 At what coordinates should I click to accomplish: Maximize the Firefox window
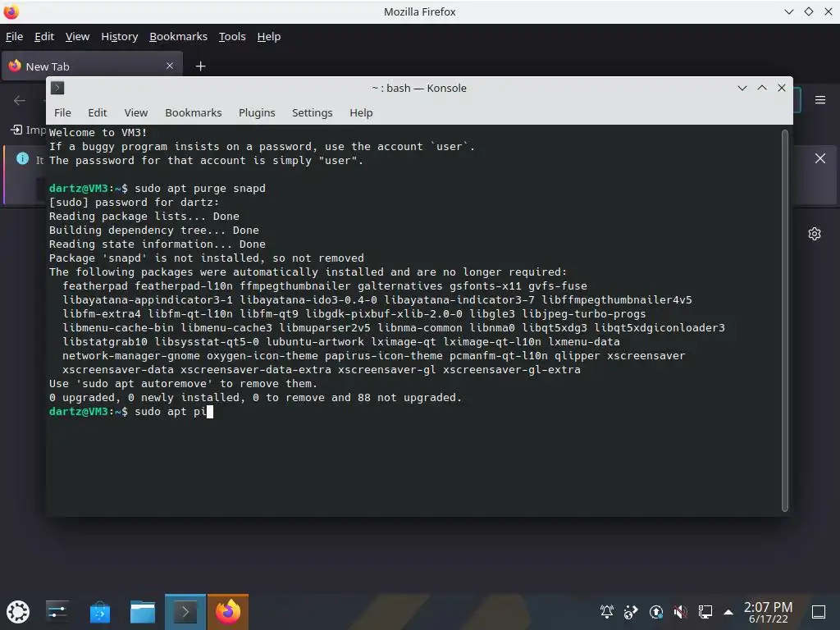808,11
